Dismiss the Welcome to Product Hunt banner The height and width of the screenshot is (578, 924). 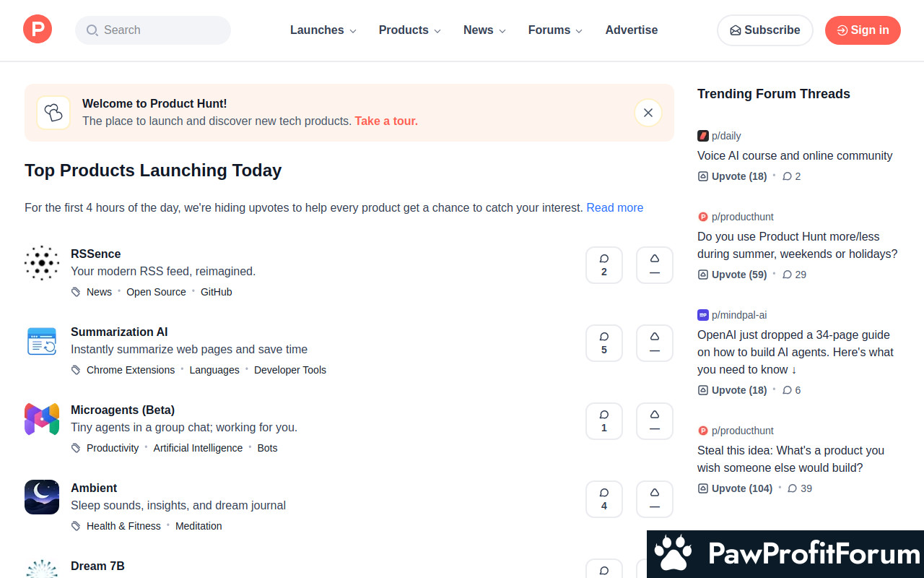tap(648, 113)
